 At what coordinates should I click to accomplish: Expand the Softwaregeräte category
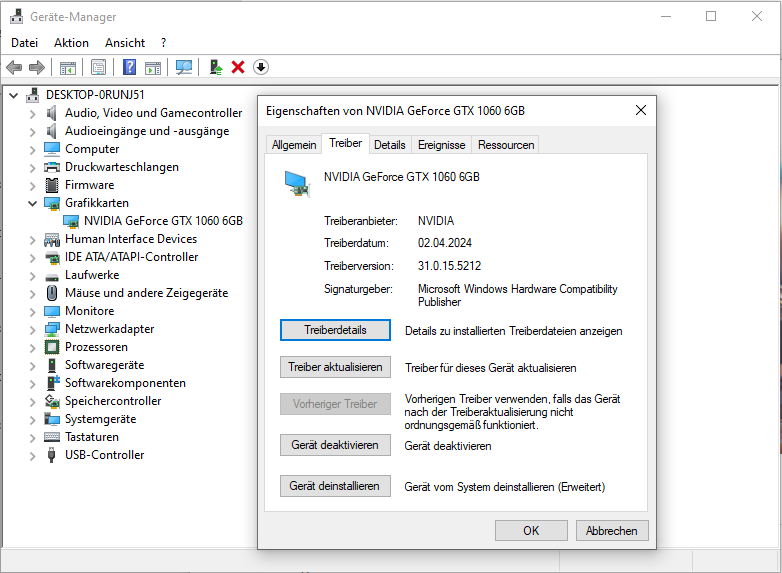point(32,366)
